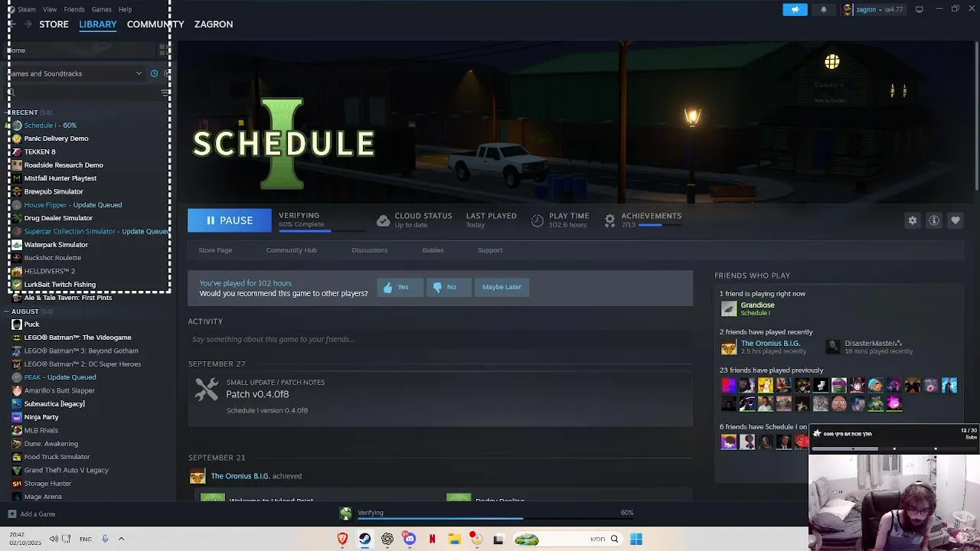Open the announcements megaphone button

coord(795,9)
